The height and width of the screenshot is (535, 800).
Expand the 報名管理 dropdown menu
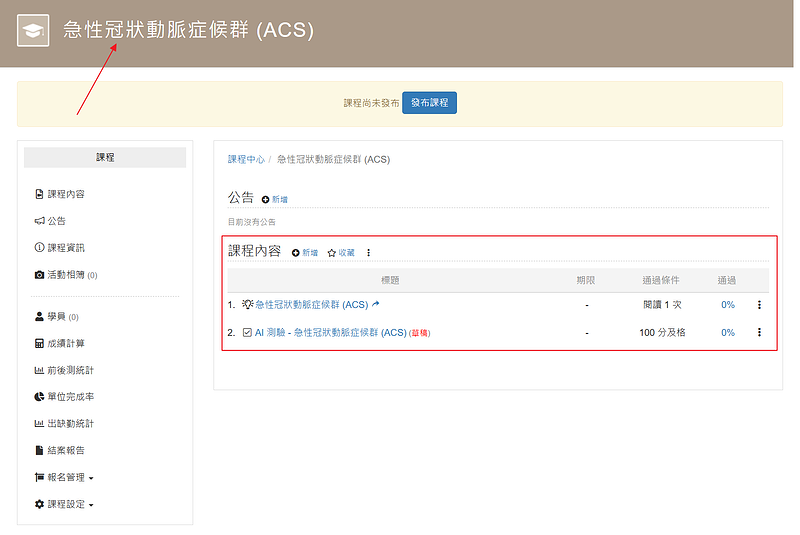click(70, 478)
